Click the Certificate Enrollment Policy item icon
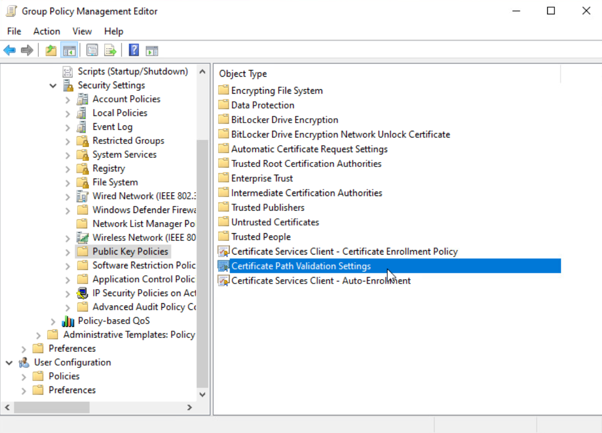The height and width of the screenshot is (433, 602). tap(223, 251)
